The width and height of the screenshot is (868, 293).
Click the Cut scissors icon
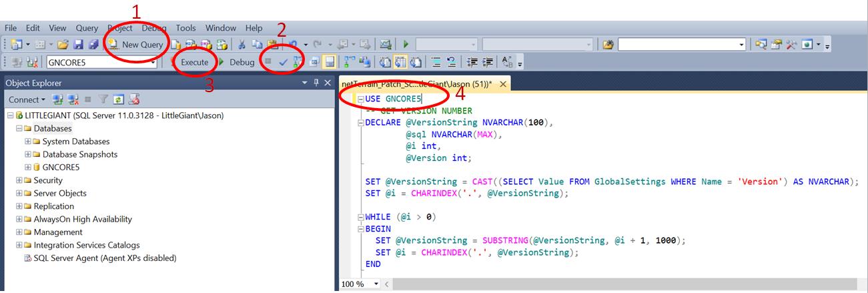(x=242, y=45)
